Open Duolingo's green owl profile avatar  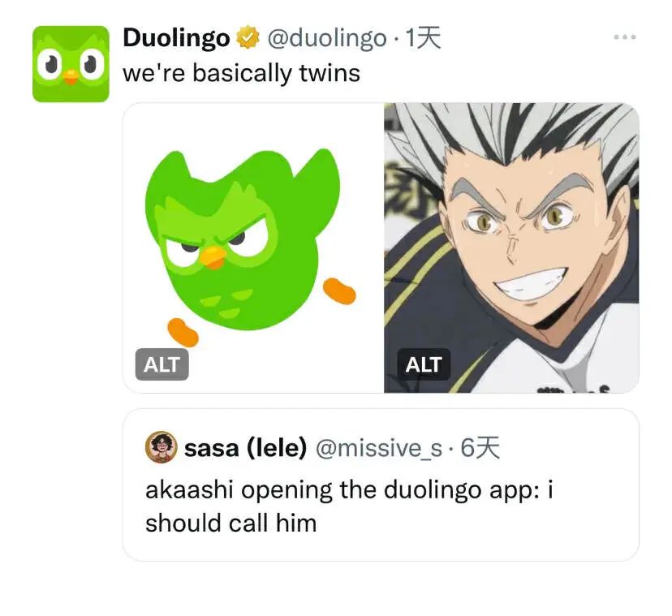coord(71,64)
